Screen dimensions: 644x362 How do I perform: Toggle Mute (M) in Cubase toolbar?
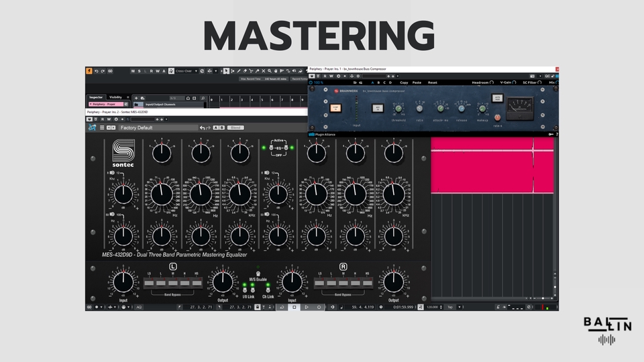coord(133,71)
